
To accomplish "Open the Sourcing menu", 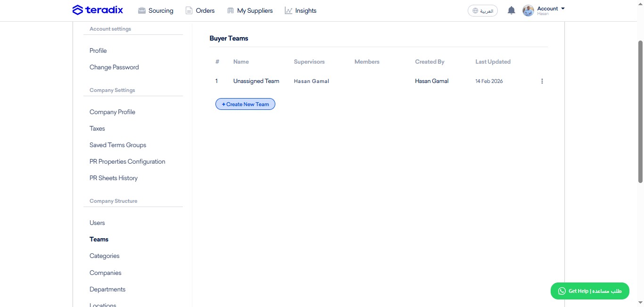I will pos(156,10).
